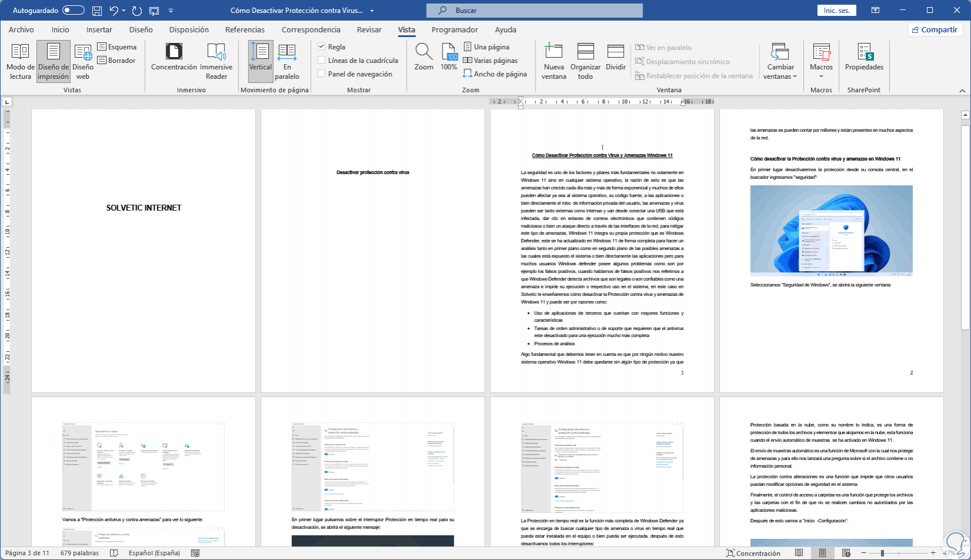
Task: Open the Cambiar ventanas dropdown
Action: pos(780,61)
